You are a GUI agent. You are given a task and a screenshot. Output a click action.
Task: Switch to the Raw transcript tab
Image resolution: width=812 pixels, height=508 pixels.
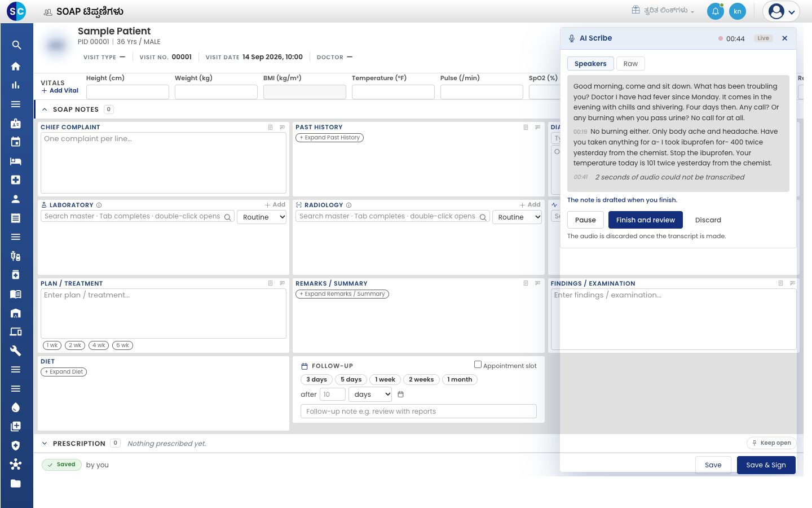630,64
